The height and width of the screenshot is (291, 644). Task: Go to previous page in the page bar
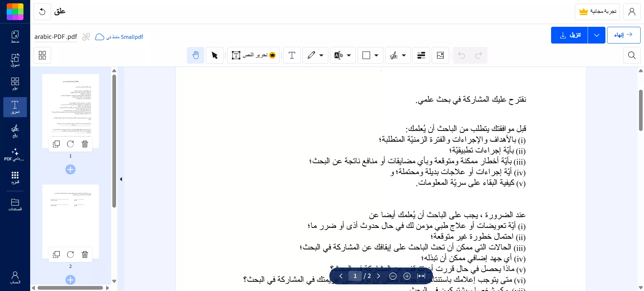[x=341, y=276]
